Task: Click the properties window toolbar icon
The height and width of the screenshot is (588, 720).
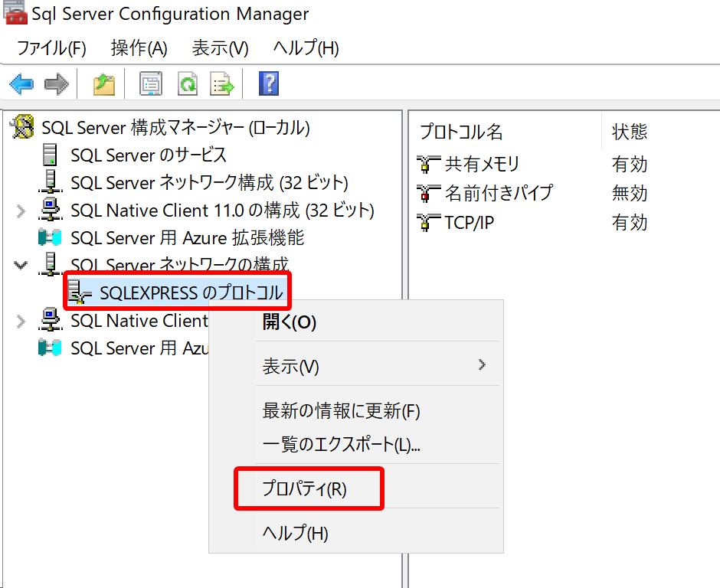Action: tap(151, 83)
